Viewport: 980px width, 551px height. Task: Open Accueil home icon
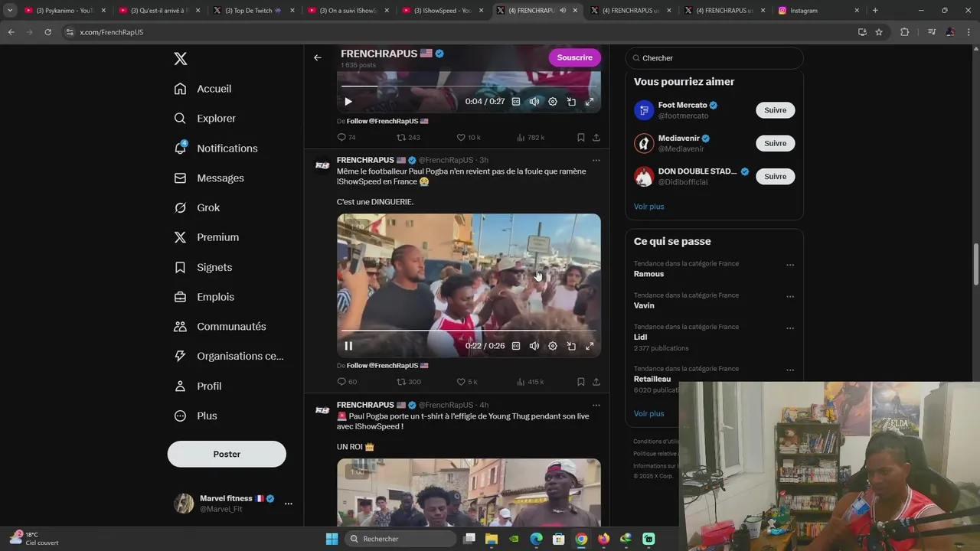click(x=180, y=89)
